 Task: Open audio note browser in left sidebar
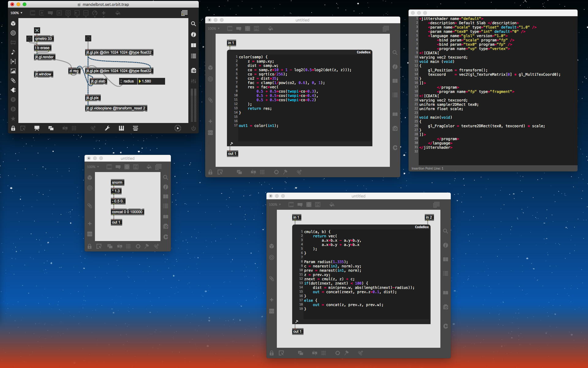pos(13,52)
